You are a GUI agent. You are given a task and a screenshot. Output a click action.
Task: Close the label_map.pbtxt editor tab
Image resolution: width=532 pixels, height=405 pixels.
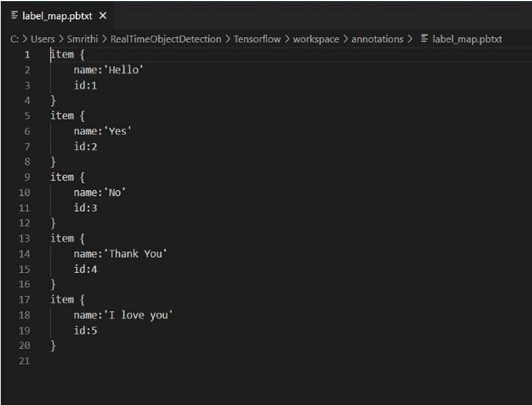click(103, 16)
